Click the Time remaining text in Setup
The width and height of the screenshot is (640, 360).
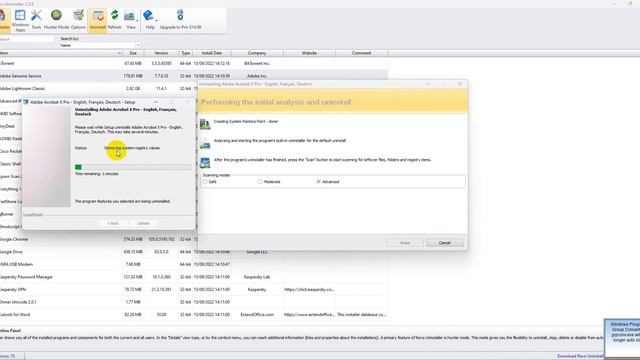click(97, 174)
